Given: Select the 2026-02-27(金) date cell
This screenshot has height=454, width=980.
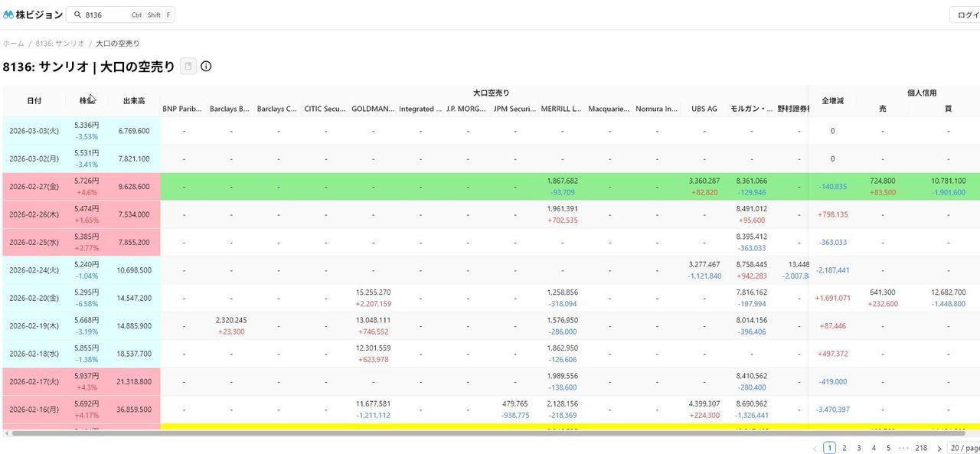Looking at the screenshot, I should 34,187.
